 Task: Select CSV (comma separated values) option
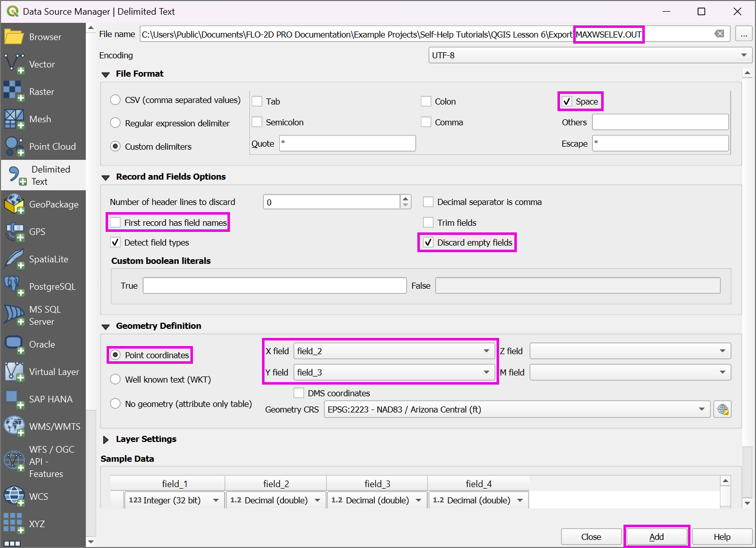tap(115, 100)
